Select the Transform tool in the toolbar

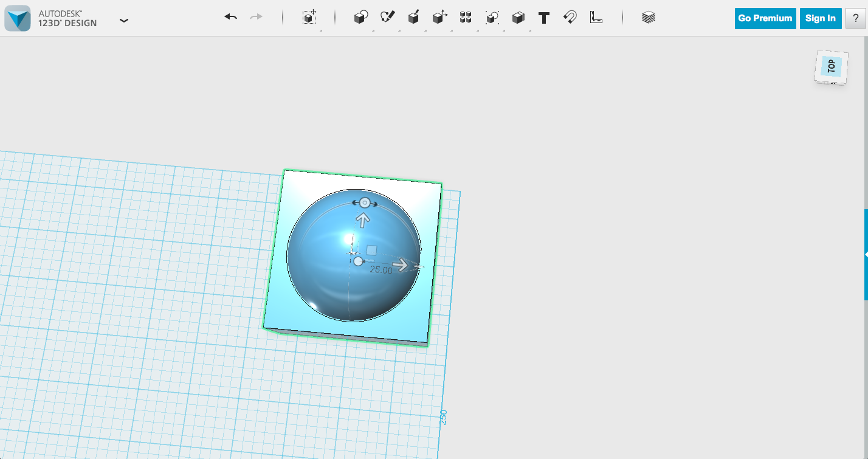pyautogui.click(x=309, y=18)
